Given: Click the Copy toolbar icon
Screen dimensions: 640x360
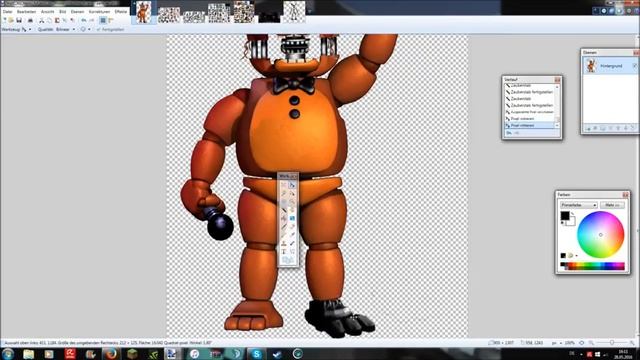Looking at the screenshot, I should [49, 20].
